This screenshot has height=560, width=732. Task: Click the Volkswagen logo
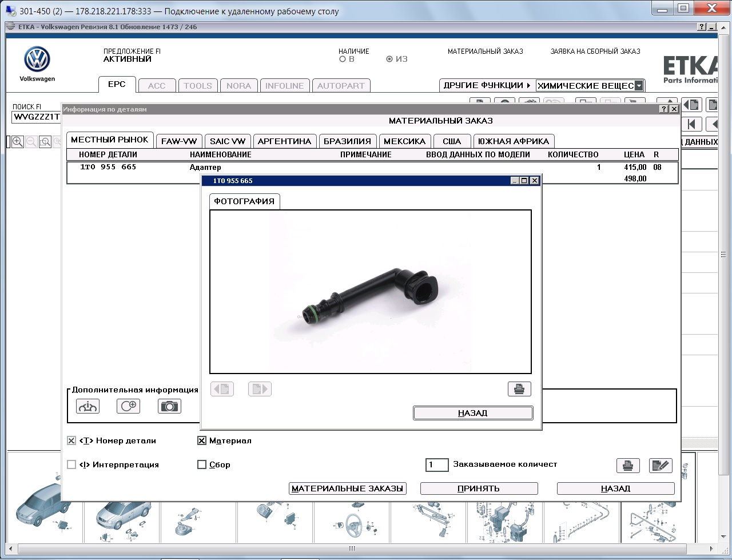pos(37,59)
